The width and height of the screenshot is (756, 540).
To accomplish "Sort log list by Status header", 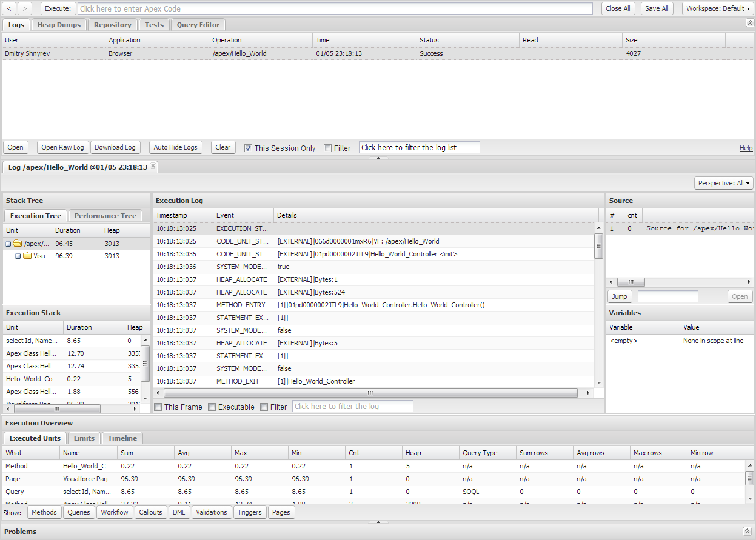I will pyautogui.click(x=469, y=40).
